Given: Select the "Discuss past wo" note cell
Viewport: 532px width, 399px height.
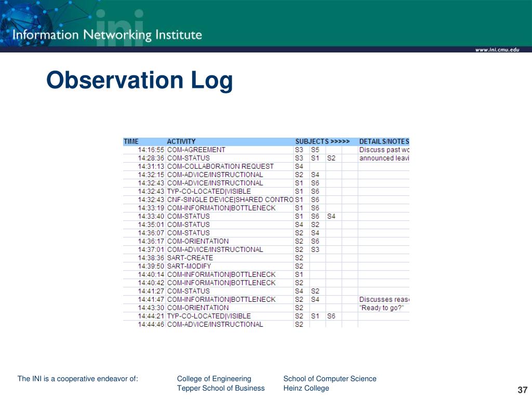Looking at the screenshot, I should click(x=384, y=150).
